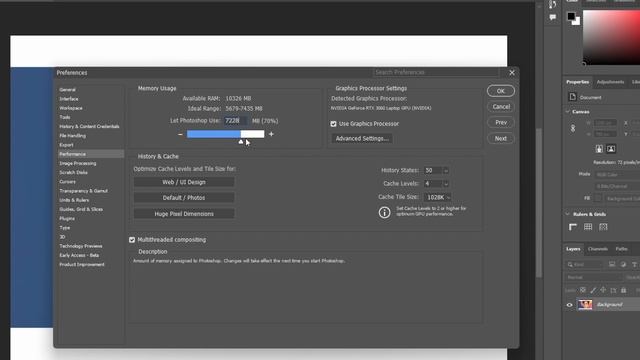Click the Document icon in the Properties panel
The image size is (640, 360).
tap(573, 97)
